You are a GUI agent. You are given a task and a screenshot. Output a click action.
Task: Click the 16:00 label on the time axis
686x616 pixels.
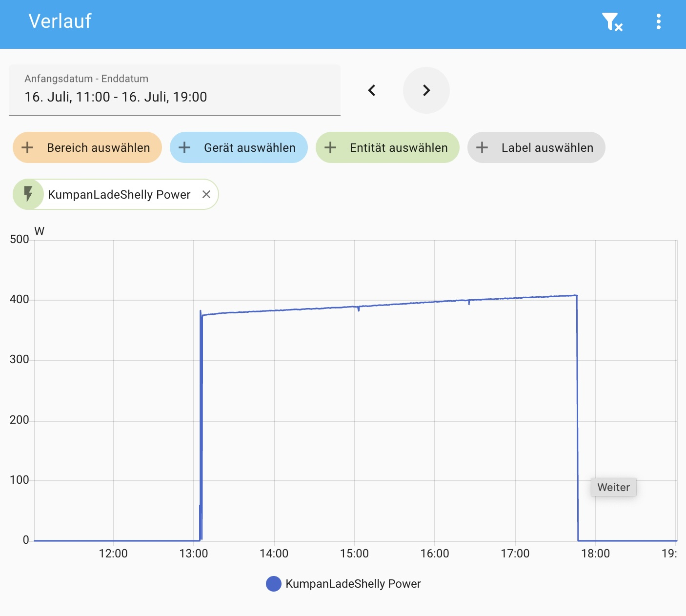point(435,554)
